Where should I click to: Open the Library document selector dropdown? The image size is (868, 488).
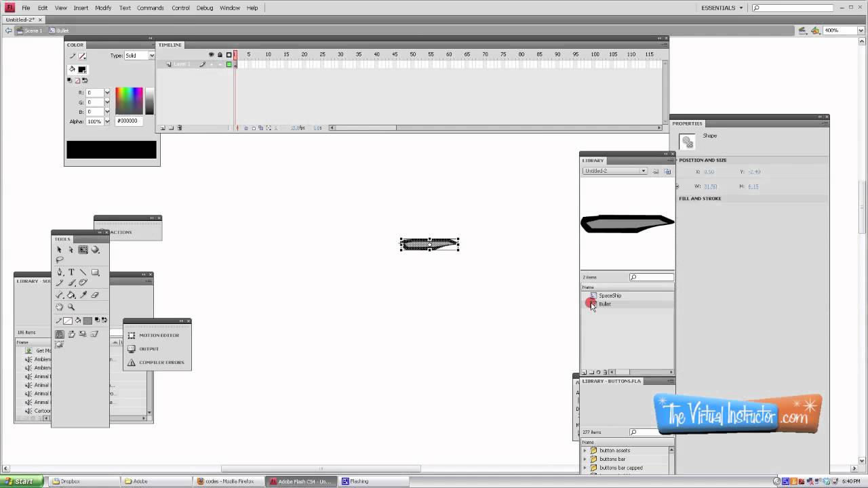coord(642,171)
